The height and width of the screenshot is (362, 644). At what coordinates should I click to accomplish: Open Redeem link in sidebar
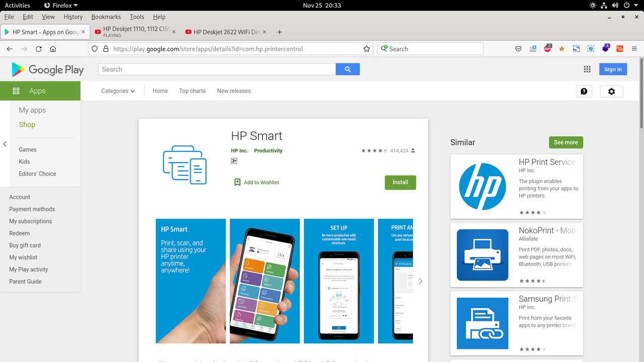point(19,233)
